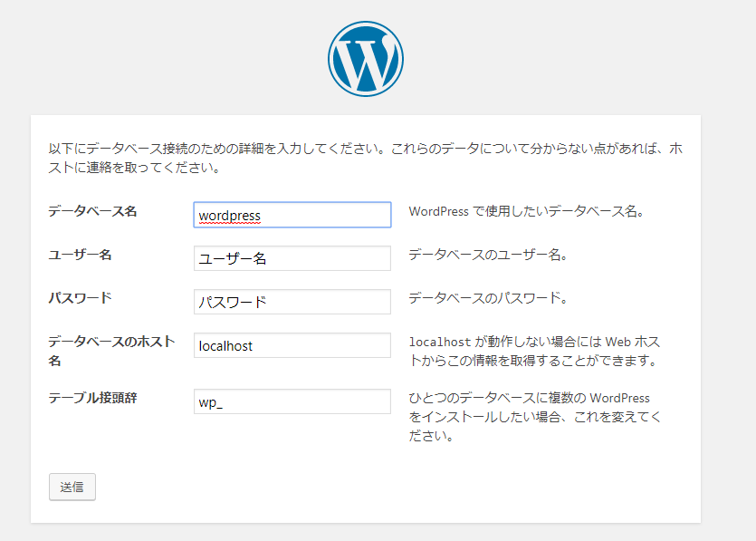Click the wp_ table prefix field
Screen dimensions: 756x541
coord(292,401)
